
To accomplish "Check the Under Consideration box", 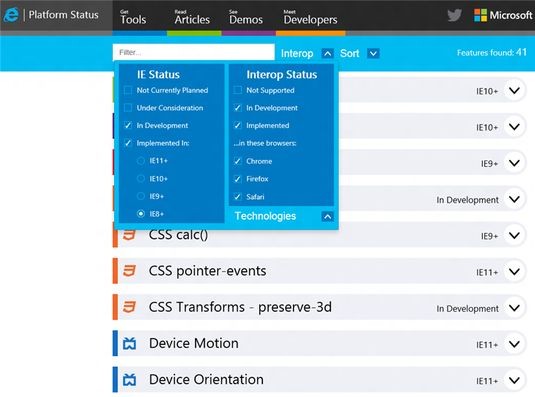I will click(128, 108).
